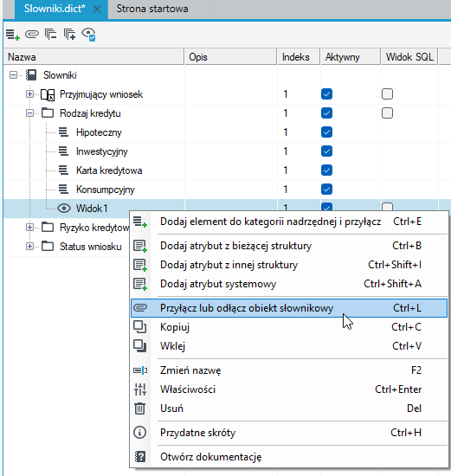Choose Zmień nazwę from context menu
Screen dimensions: 451x476
pyautogui.click(x=289, y=370)
